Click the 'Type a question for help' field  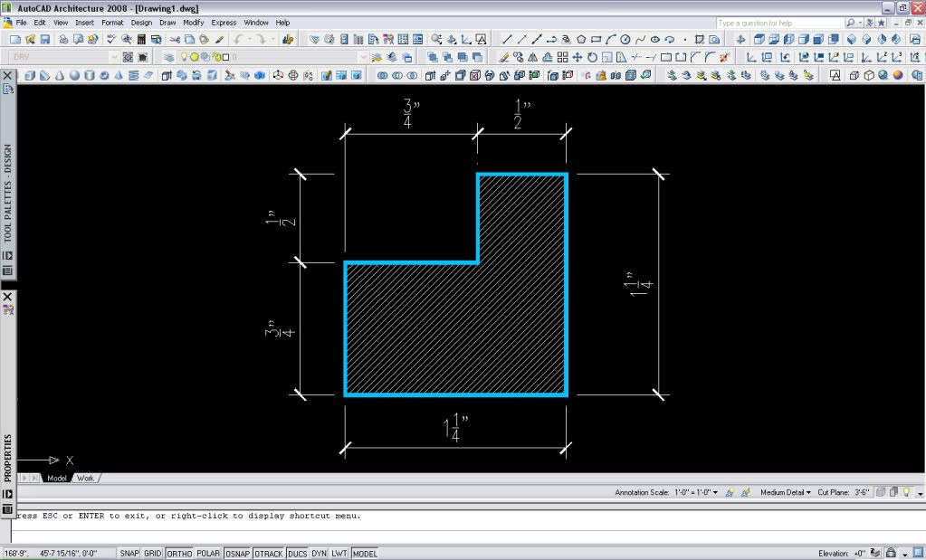tap(778, 23)
